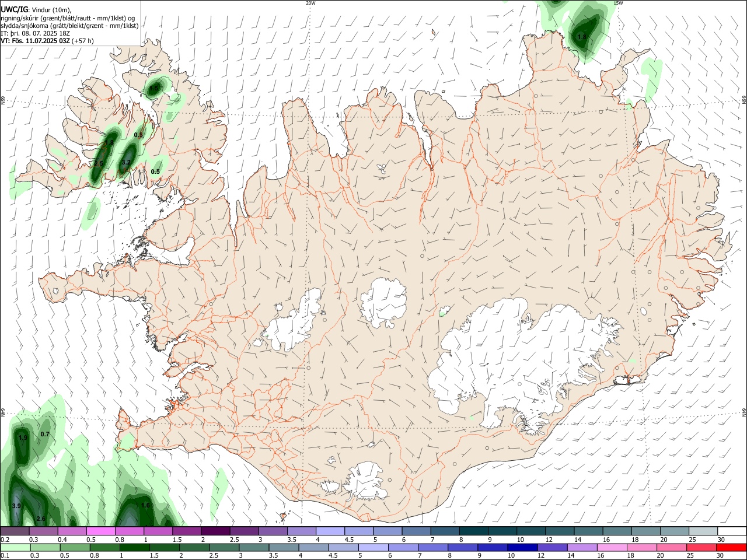This screenshot has width=747, height=560.
Task: Click the 2.6 rainfall value in southwest sea
Action: coord(41,519)
